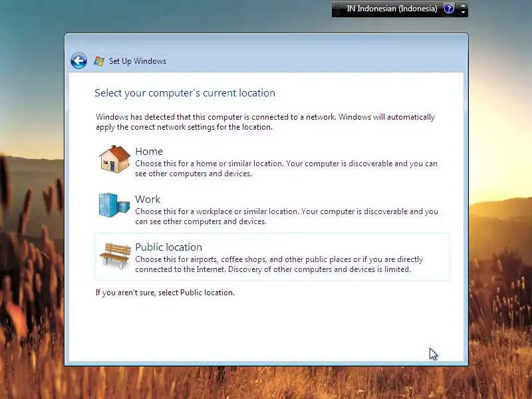Click the Home house icon
532x399 pixels.
(114, 159)
